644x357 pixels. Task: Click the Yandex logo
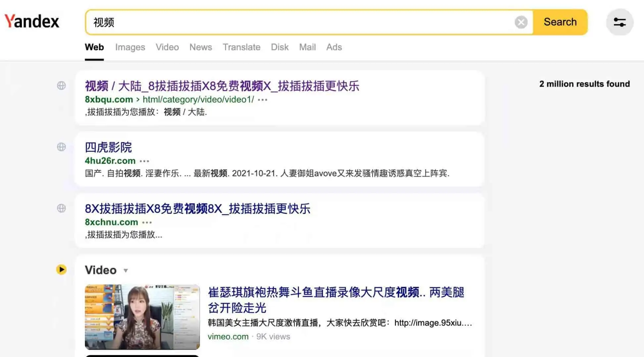click(32, 22)
